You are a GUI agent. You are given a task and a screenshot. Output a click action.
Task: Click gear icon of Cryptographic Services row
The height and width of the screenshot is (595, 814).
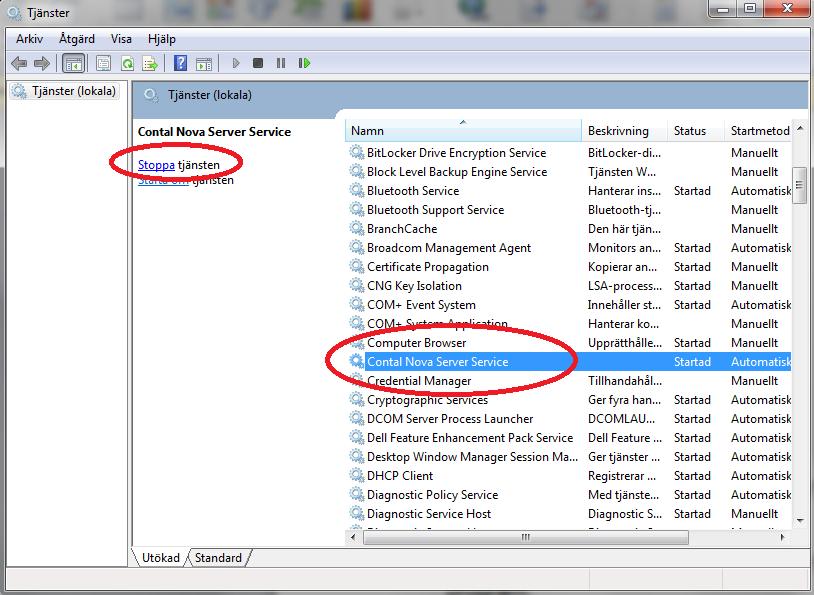click(357, 400)
